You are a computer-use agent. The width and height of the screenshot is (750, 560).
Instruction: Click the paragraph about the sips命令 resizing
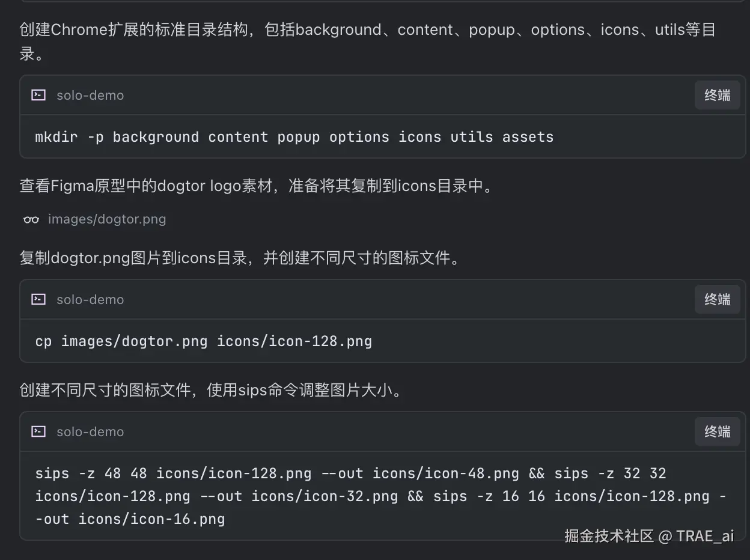(210, 391)
